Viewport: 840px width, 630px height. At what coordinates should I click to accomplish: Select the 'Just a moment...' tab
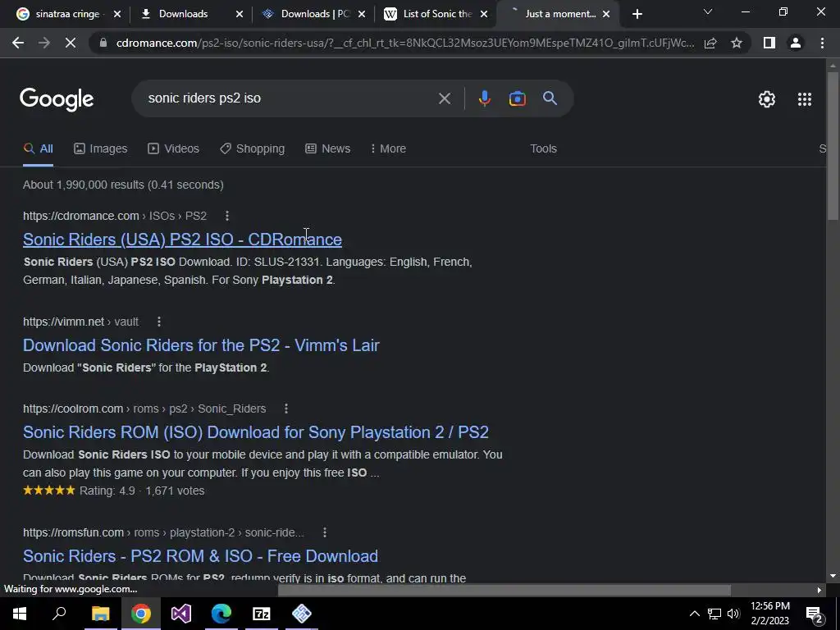pyautogui.click(x=559, y=15)
